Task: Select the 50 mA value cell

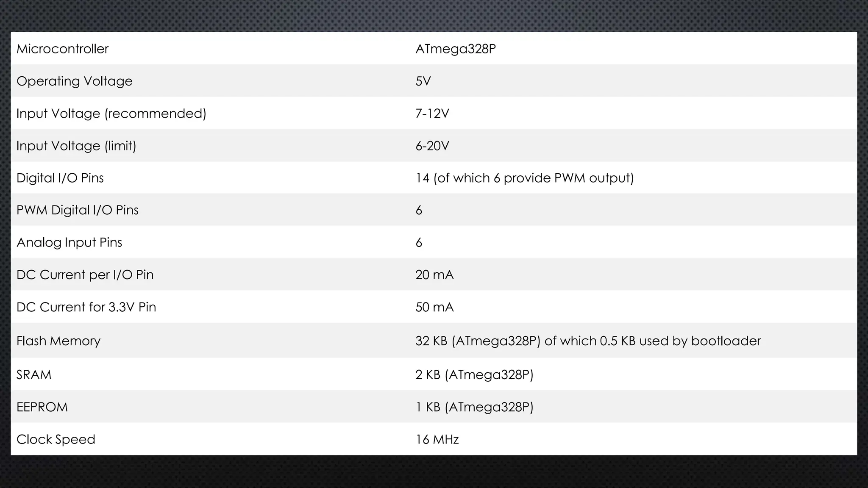Action: pyautogui.click(x=434, y=307)
